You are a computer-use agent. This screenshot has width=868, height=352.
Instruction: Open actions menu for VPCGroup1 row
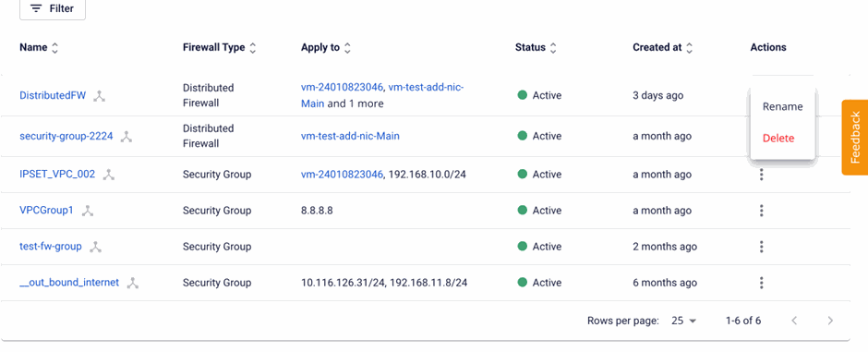[x=762, y=211]
